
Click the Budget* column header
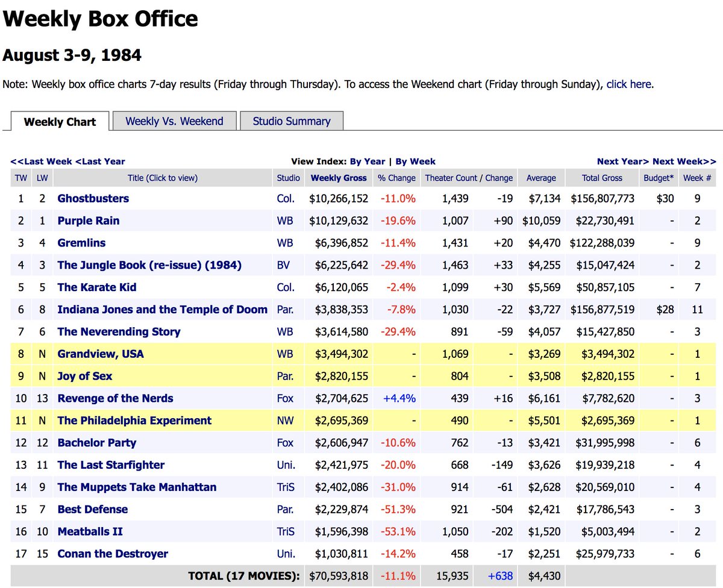[x=659, y=178]
